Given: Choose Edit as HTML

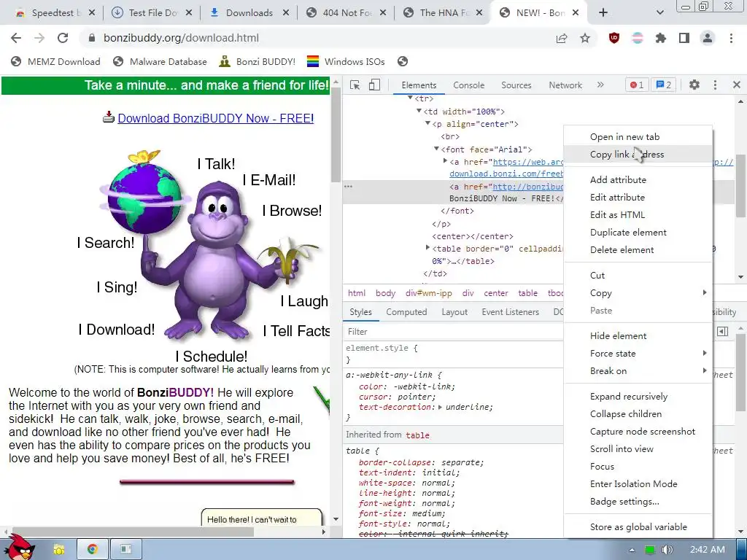Looking at the screenshot, I should click(638, 215).
